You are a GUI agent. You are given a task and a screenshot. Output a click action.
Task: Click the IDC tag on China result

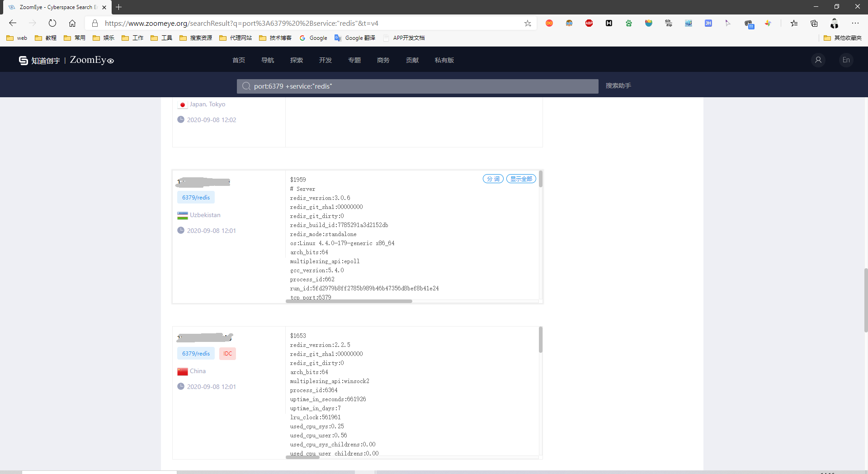click(227, 354)
